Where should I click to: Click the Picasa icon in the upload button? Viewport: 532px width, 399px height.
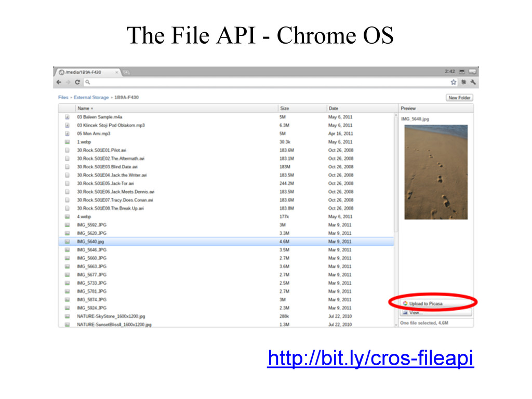click(x=405, y=303)
